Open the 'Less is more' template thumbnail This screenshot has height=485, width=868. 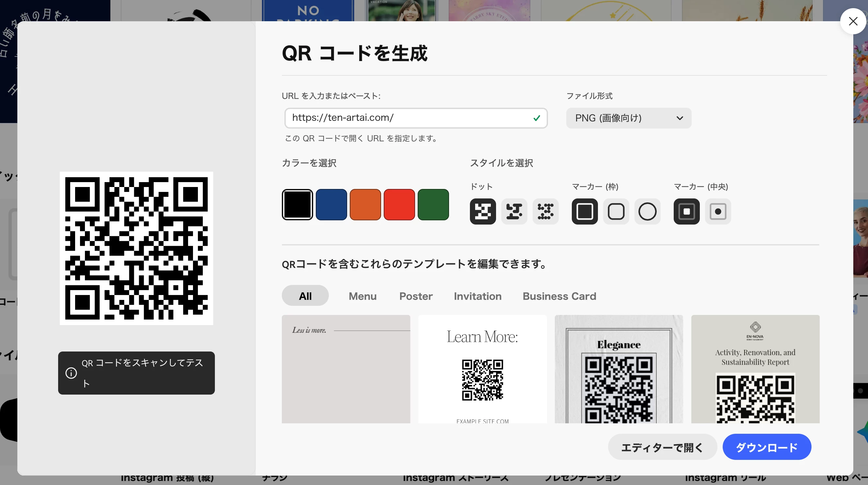click(x=346, y=369)
